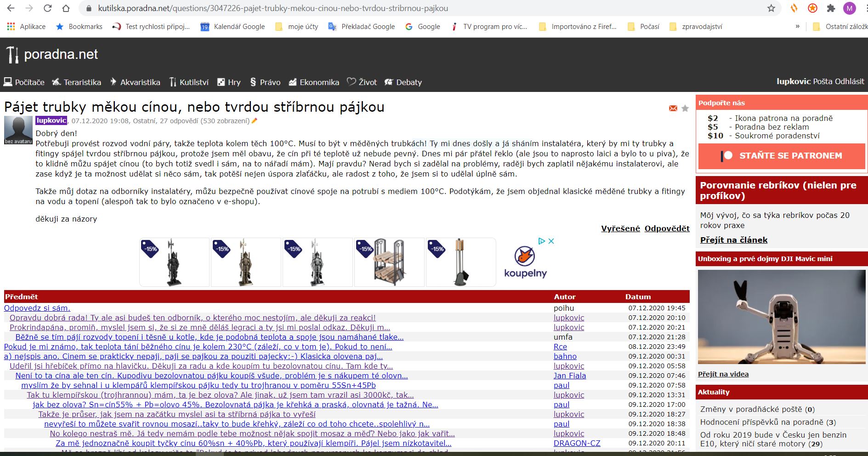Go to the browser home page icon

[x=66, y=8]
